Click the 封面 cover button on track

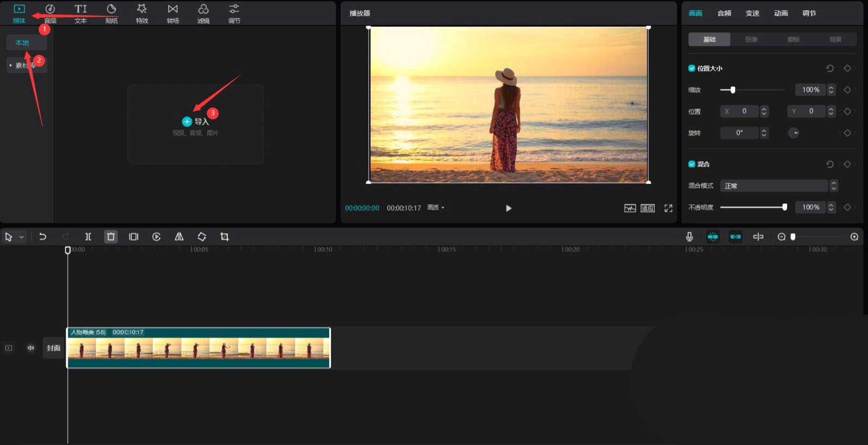(x=53, y=348)
